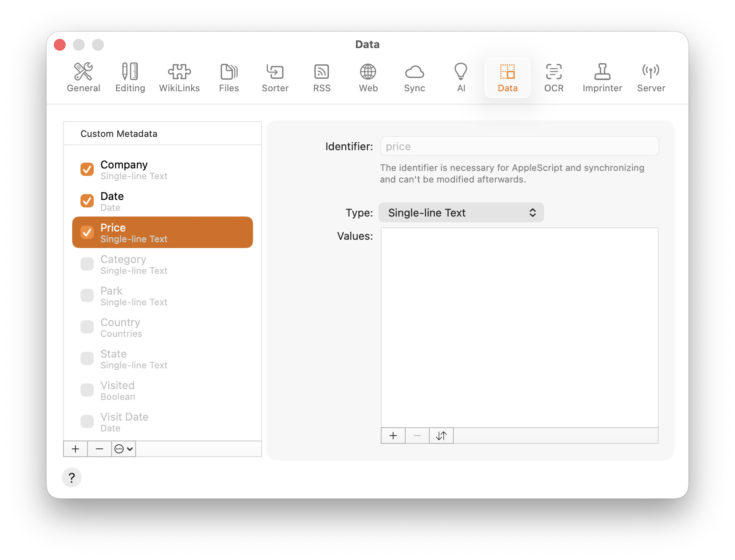
Task: Switch to the Editing tab
Action: pyautogui.click(x=130, y=78)
